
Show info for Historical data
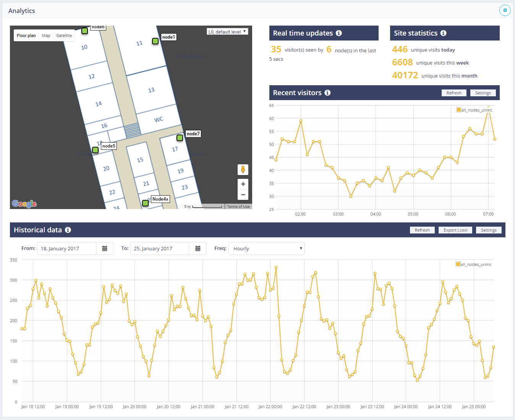(68, 230)
